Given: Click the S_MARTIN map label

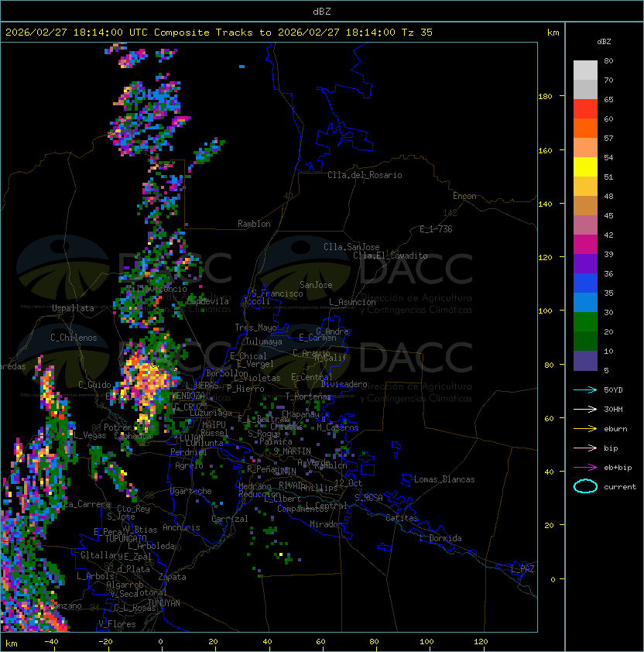Looking at the screenshot, I should tap(293, 451).
